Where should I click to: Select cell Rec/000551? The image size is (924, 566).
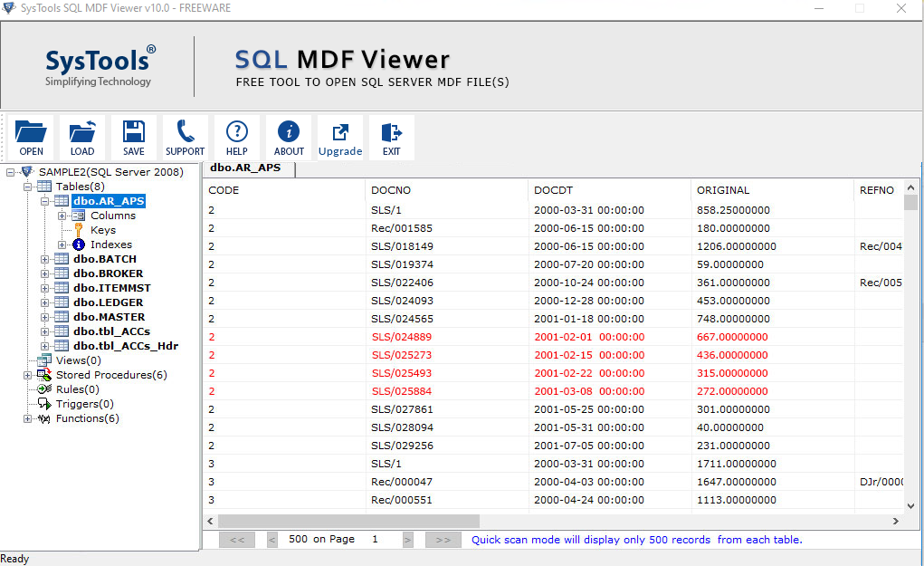pos(402,500)
